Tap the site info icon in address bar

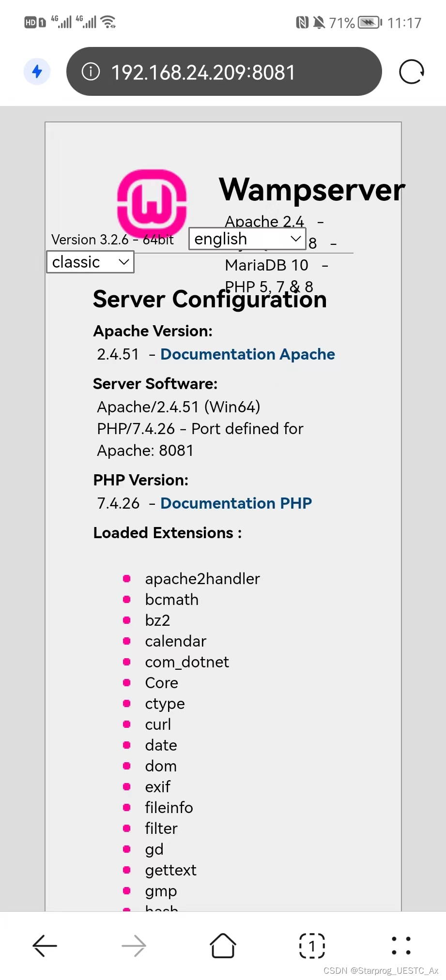(x=91, y=72)
